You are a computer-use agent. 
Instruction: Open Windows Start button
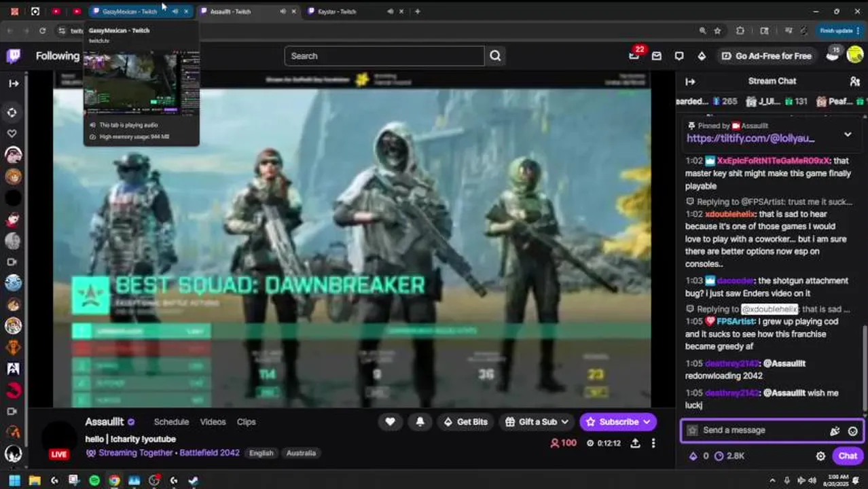click(14, 480)
